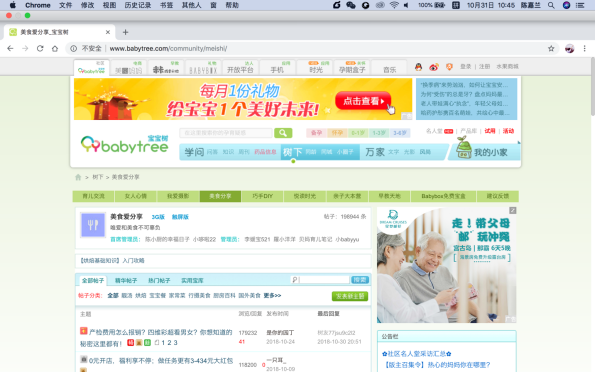Expand more post categories via 更多>>
595x372 pixels.
[x=272, y=295]
